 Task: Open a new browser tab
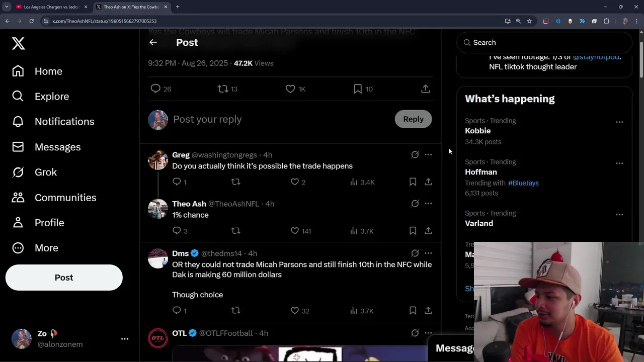click(178, 7)
